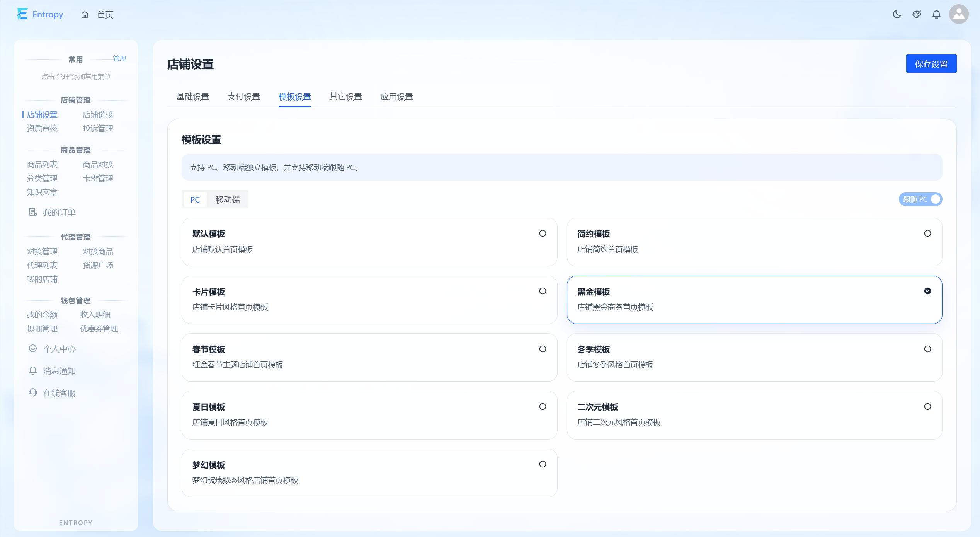Select the 二次元模板 radio button
980x537 pixels.
pos(927,407)
